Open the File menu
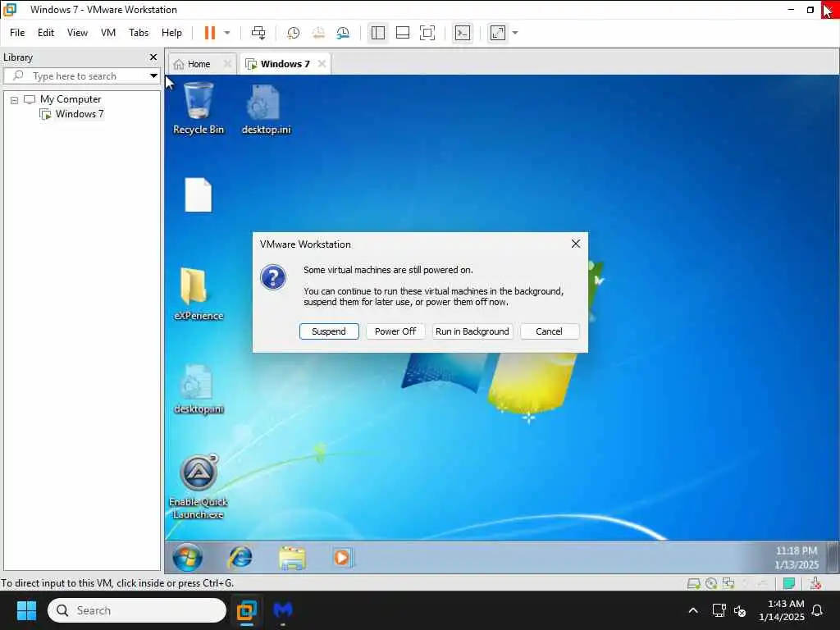This screenshot has width=840, height=630. coord(17,33)
